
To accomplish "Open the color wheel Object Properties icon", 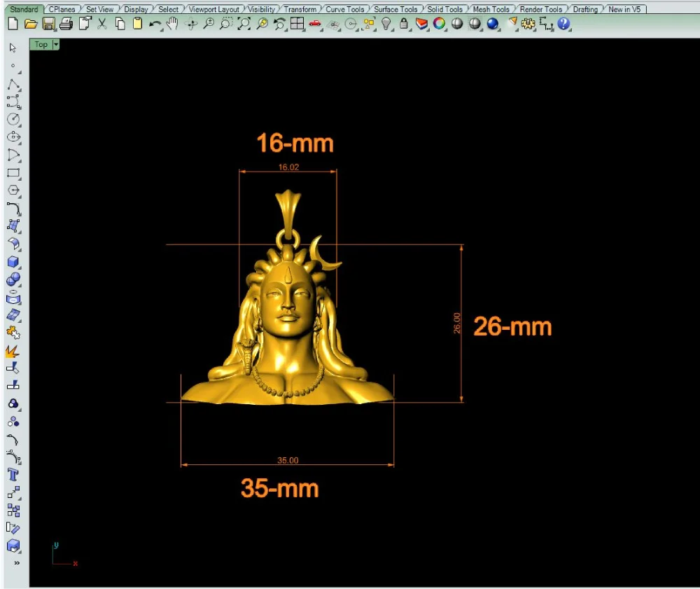I will click(x=440, y=24).
